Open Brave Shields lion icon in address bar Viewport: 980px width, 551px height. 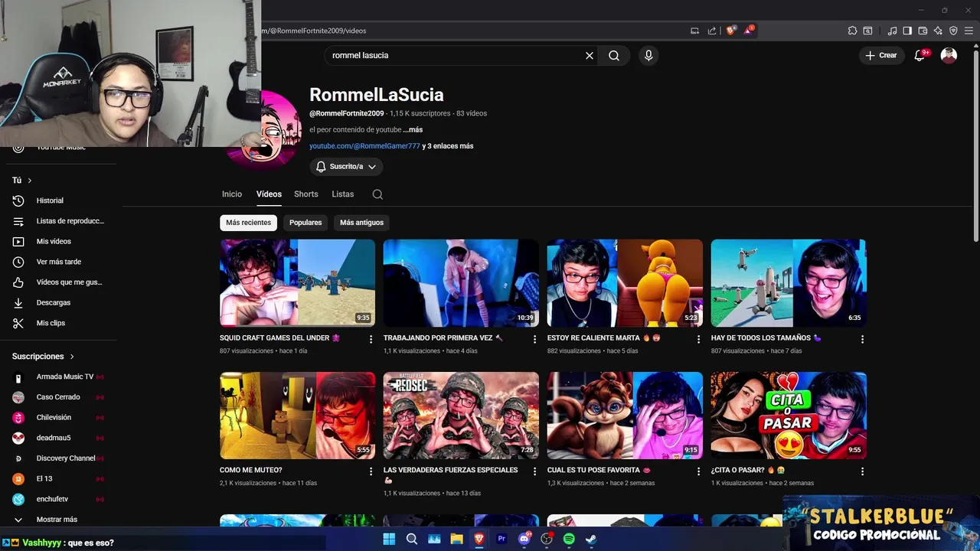click(x=730, y=31)
